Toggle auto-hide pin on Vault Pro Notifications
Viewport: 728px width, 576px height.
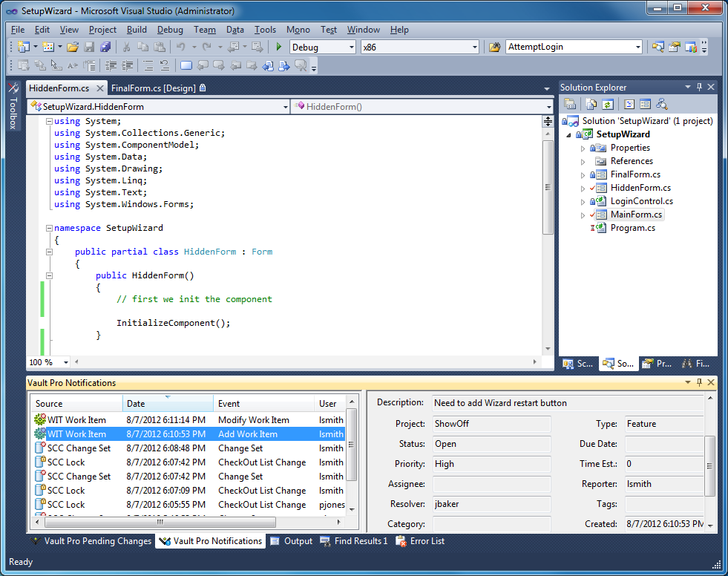(x=698, y=383)
